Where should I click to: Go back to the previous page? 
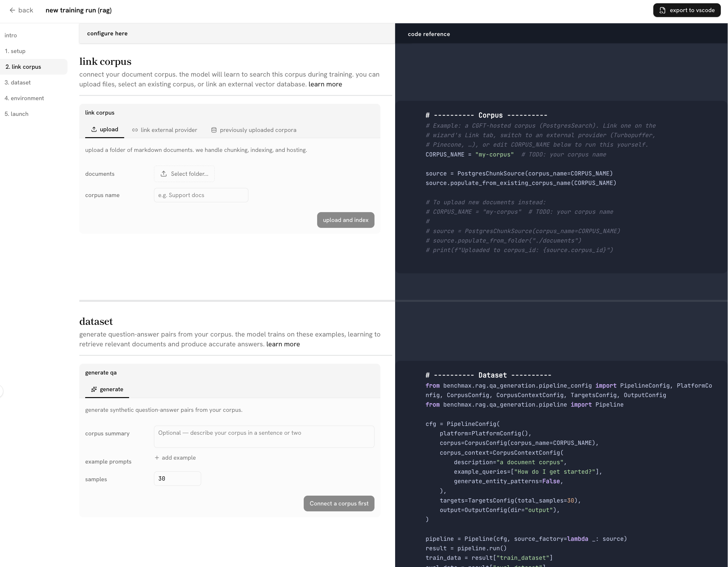click(x=21, y=10)
